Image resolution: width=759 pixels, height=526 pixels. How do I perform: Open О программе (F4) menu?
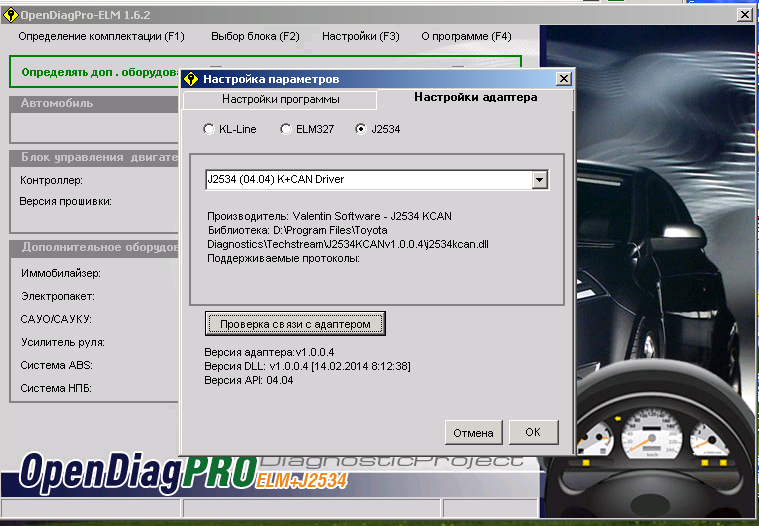click(466, 36)
